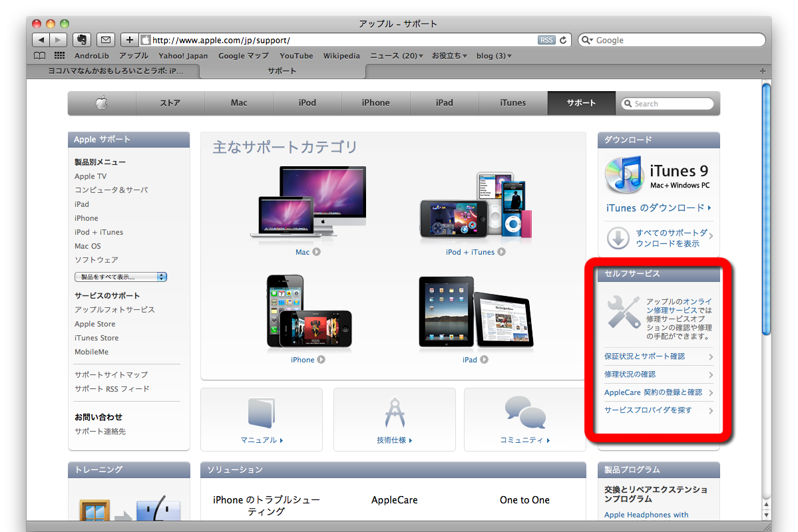The image size is (798, 532).
Task: Open the お役立ち bookmarks dropdown
Action: [x=449, y=56]
